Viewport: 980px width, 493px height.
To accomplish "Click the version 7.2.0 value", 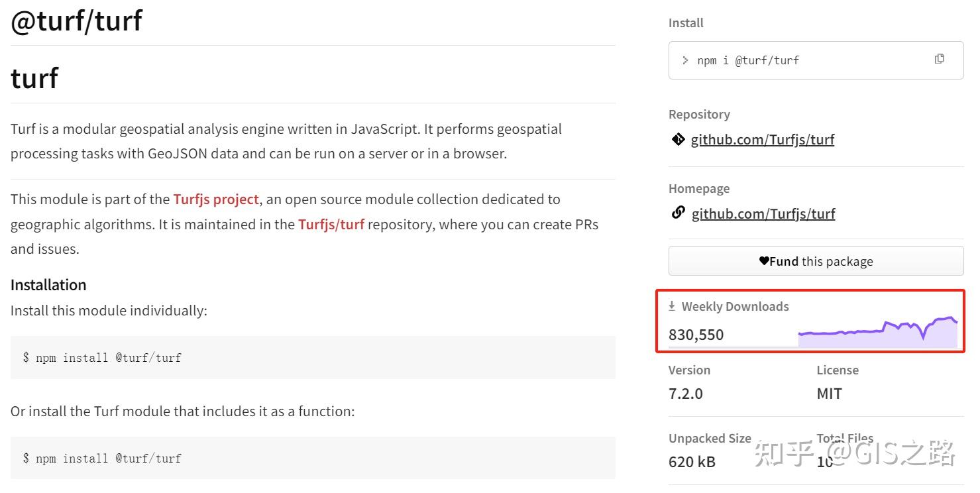I will coord(686,394).
